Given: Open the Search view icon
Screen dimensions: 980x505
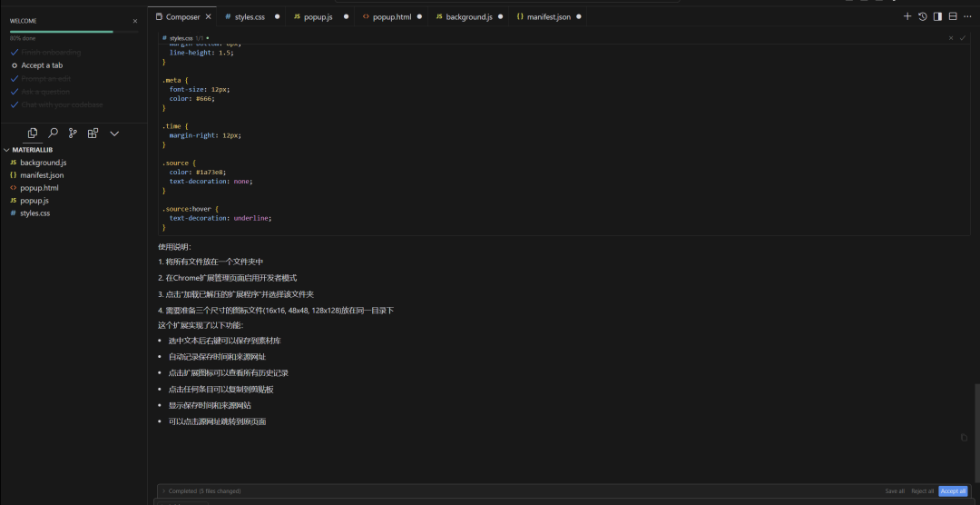Looking at the screenshot, I should [x=54, y=134].
